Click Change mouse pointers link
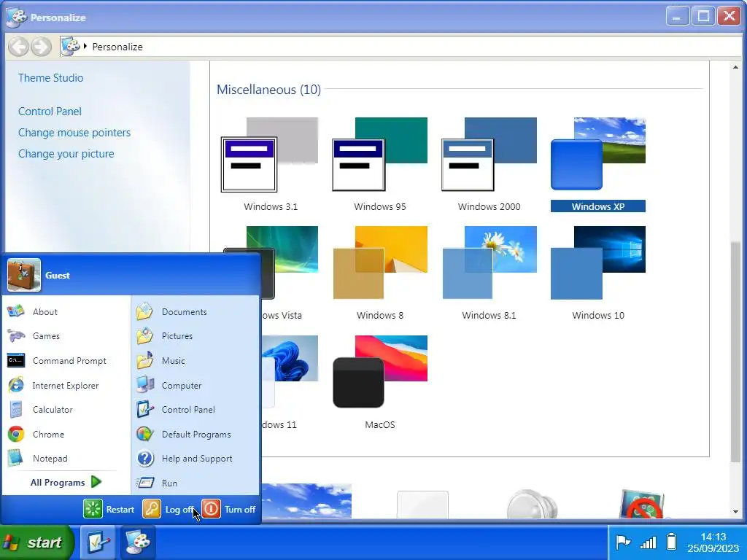Viewport: 747px width, 560px height. point(74,133)
